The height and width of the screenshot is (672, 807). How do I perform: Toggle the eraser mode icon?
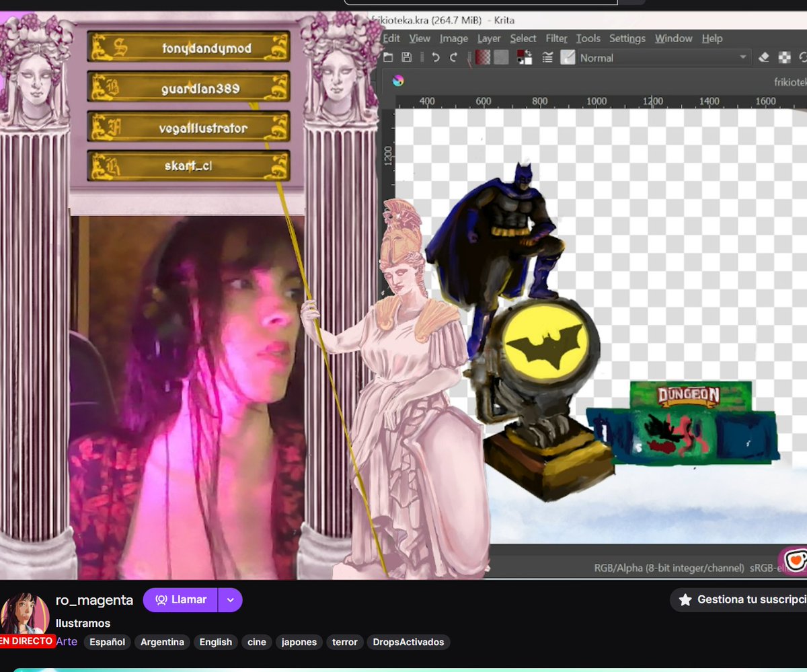point(763,58)
